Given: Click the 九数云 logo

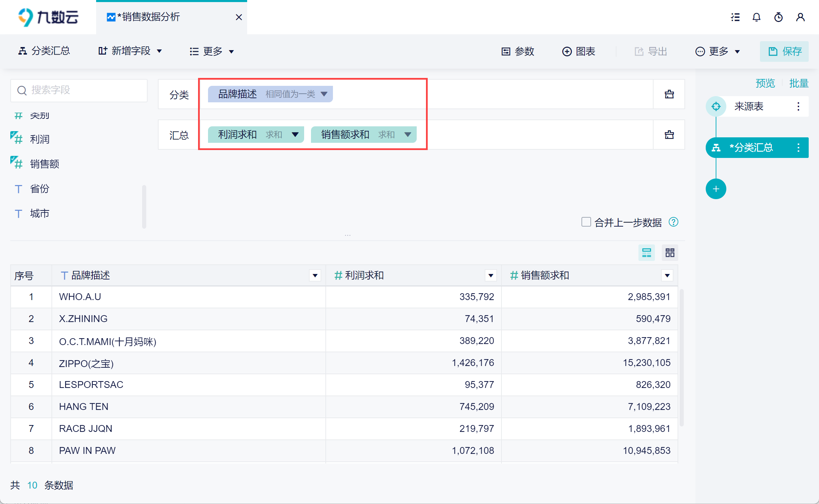Looking at the screenshot, I should [48, 17].
